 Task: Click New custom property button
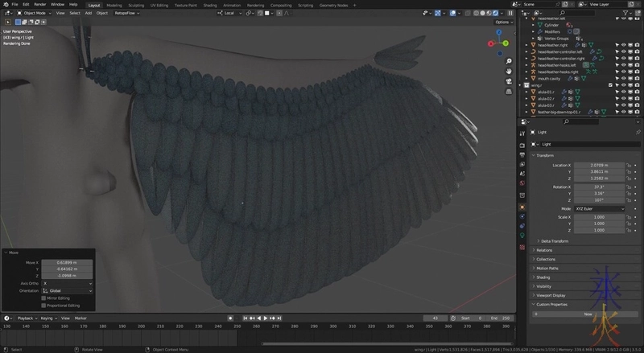tap(587, 314)
